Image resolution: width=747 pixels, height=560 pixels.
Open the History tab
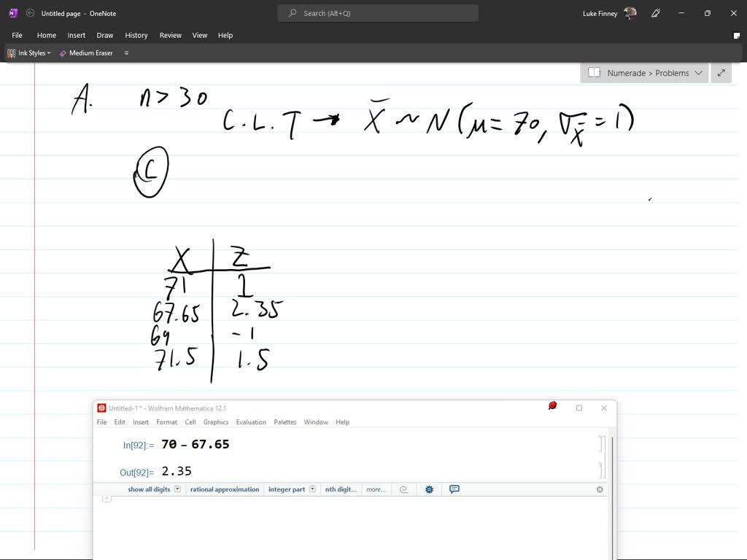[x=136, y=35]
